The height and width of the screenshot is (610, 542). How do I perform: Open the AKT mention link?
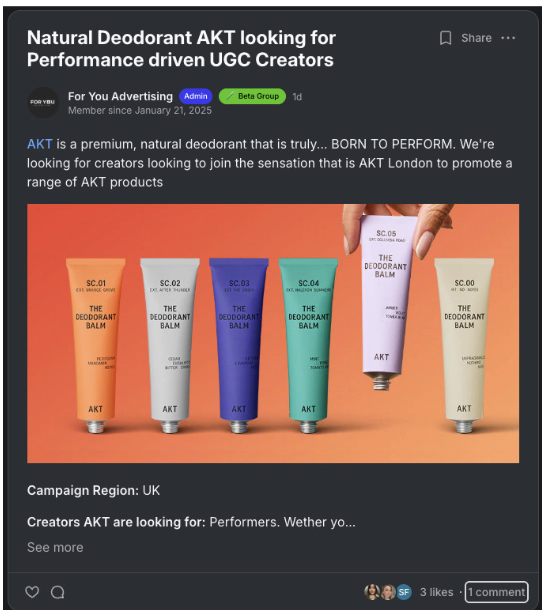(40, 144)
